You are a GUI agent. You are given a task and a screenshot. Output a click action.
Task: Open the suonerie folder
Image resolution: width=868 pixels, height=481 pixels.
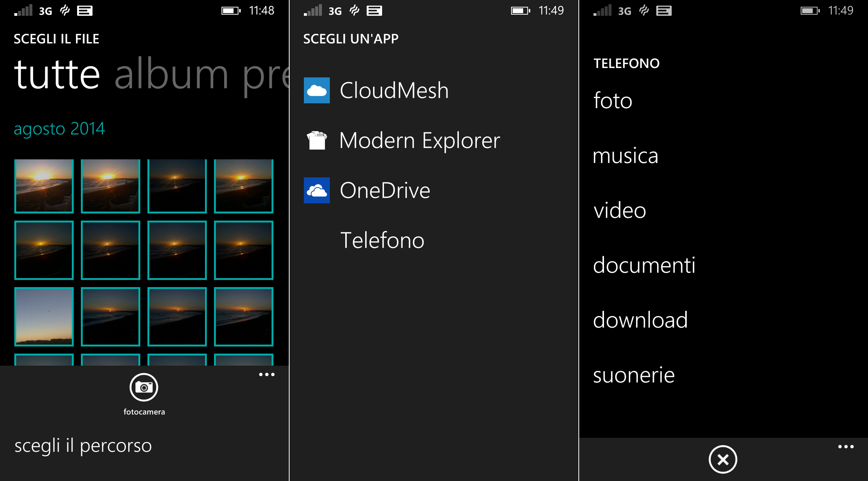[x=634, y=375]
